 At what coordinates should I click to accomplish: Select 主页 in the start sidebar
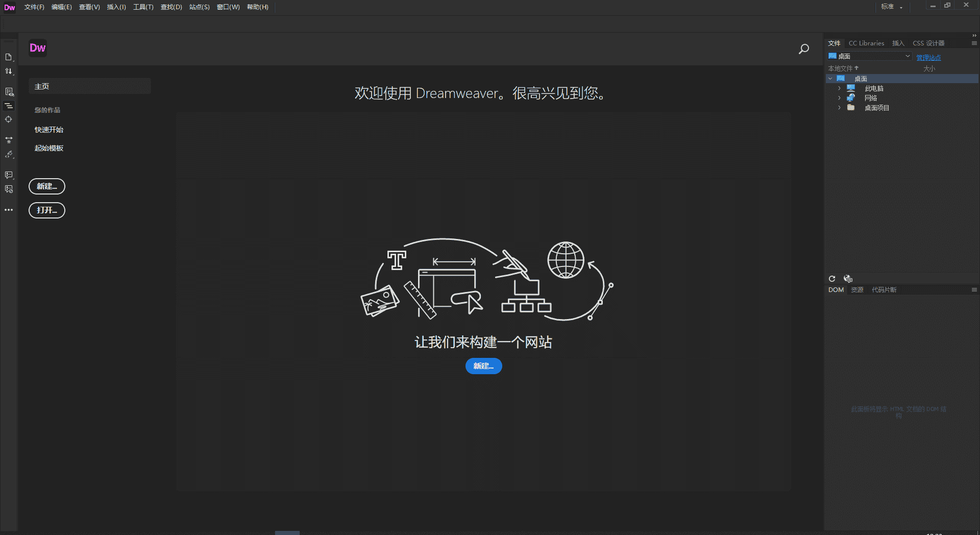(90, 86)
